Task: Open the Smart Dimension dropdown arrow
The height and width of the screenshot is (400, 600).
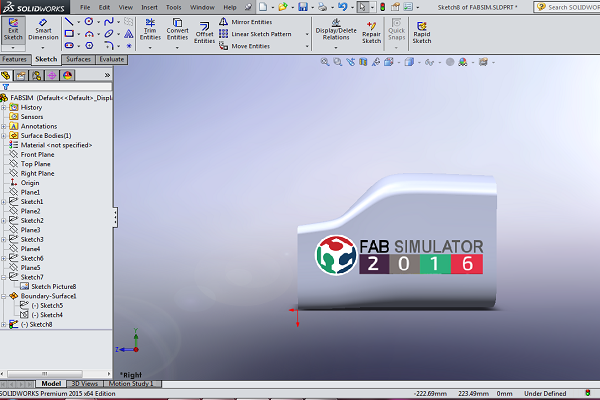Action: tap(43, 48)
